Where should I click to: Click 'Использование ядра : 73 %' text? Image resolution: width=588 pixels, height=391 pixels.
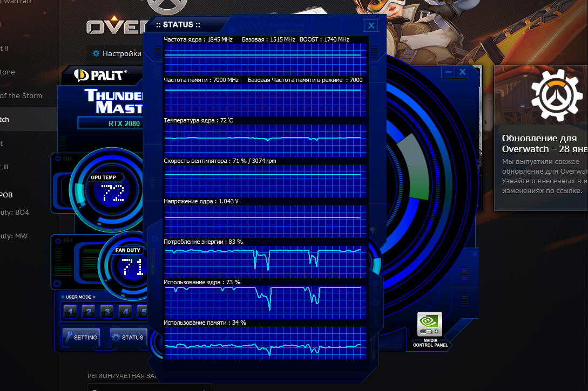[202, 282]
